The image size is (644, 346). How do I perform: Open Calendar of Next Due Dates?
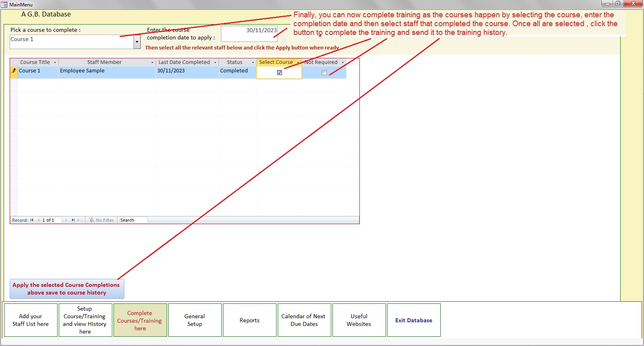[304, 320]
